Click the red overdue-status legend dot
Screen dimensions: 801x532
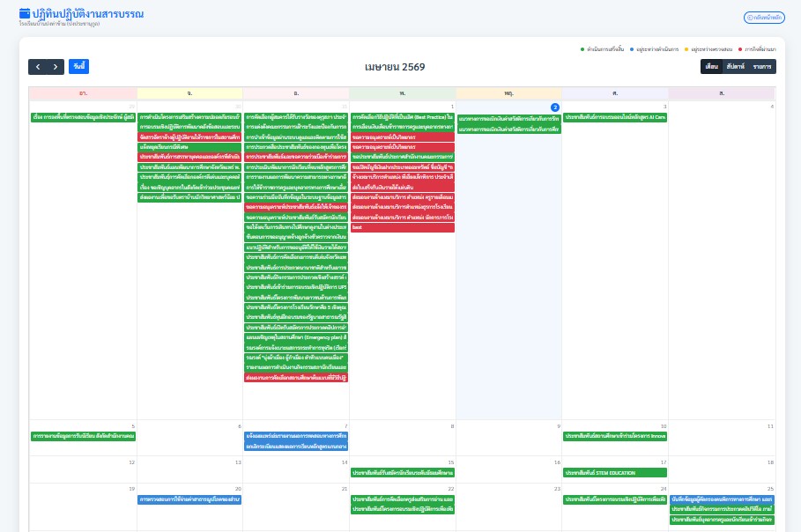(740, 49)
